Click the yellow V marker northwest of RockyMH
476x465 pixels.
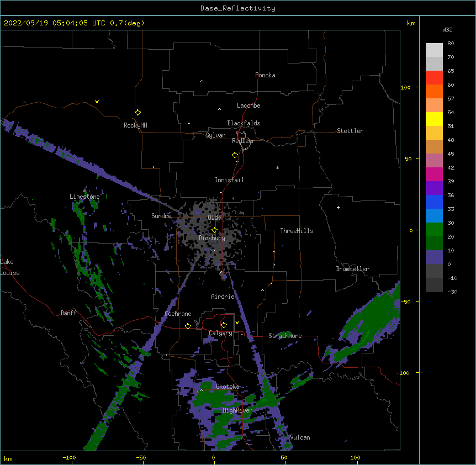tap(97, 102)
